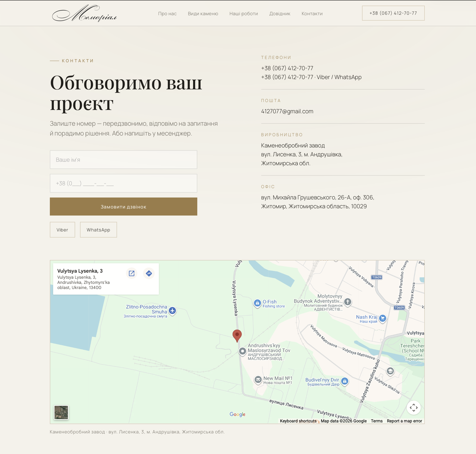This screenshot has height=454, width=476.
Task: Select the Zlitno-Posadochna Smuha airport marker
Action: coord(172,311)
